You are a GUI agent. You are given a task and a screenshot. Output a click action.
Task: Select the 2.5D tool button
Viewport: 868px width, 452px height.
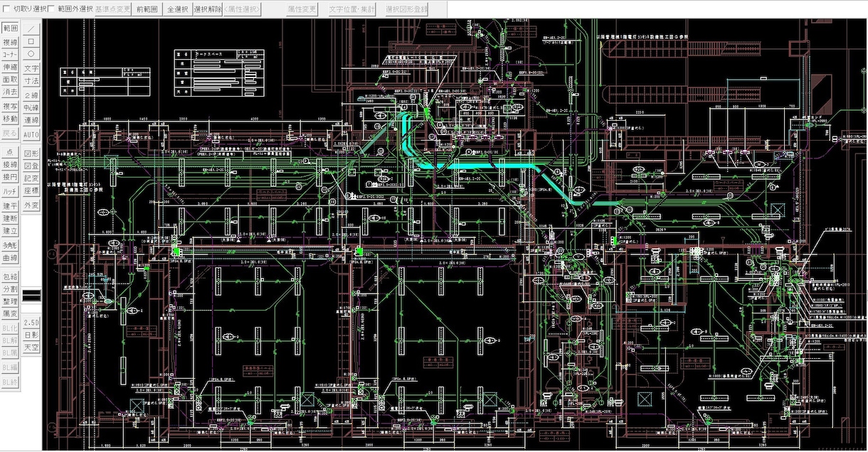31,323
